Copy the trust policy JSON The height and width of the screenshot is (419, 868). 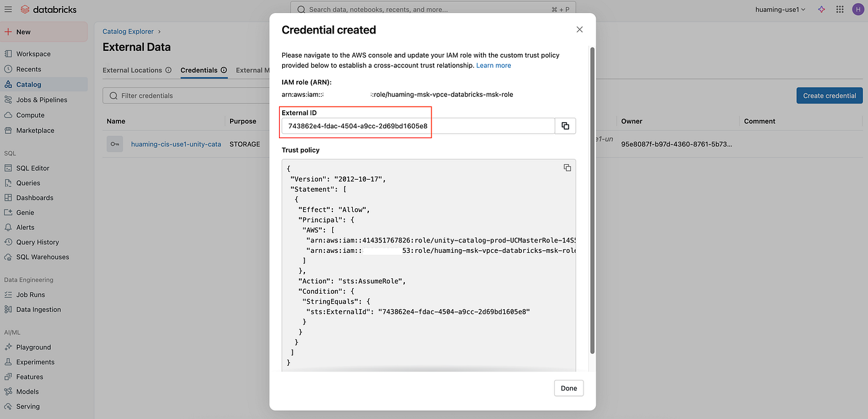[567, 168]
